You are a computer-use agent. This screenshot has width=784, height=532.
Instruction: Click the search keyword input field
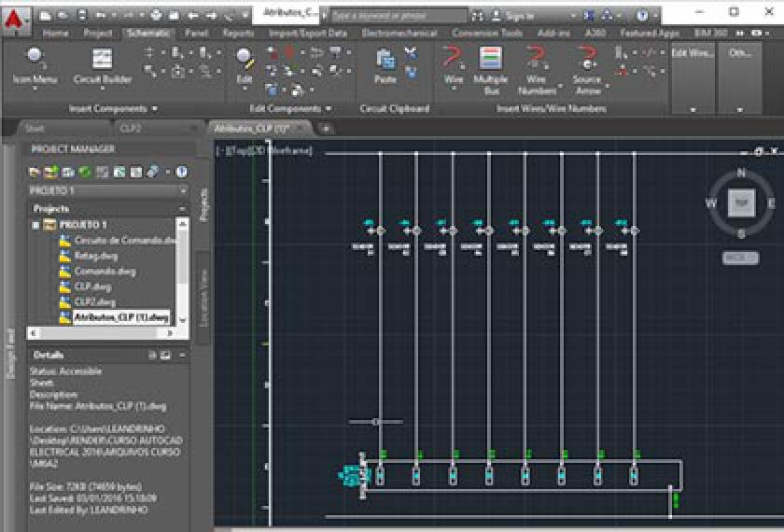pyautogui.click(x=399, y=16)
